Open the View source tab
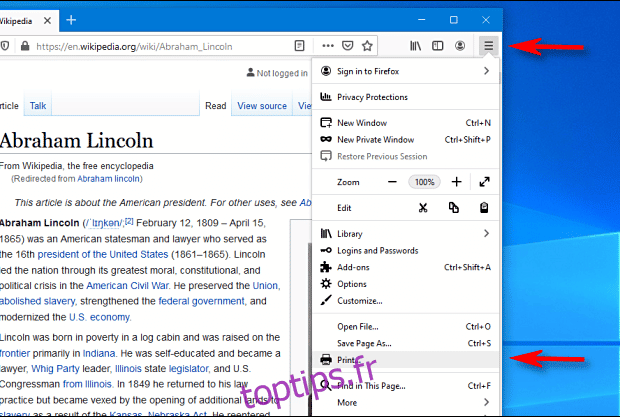The width and height of the screenshot is (620, 417). [x=262, y=106]
